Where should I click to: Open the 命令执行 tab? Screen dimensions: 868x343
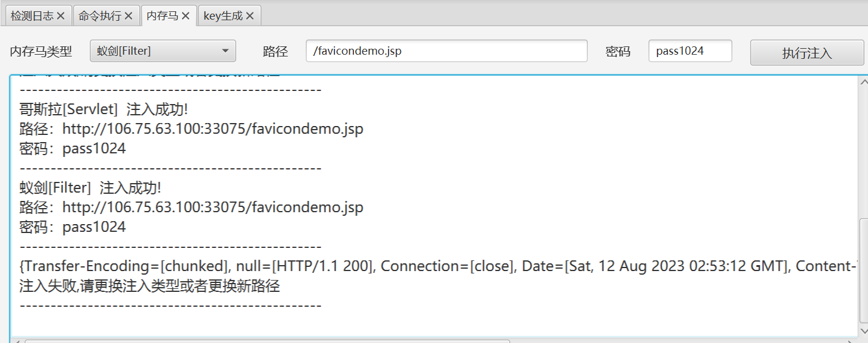tap(100, 16)
